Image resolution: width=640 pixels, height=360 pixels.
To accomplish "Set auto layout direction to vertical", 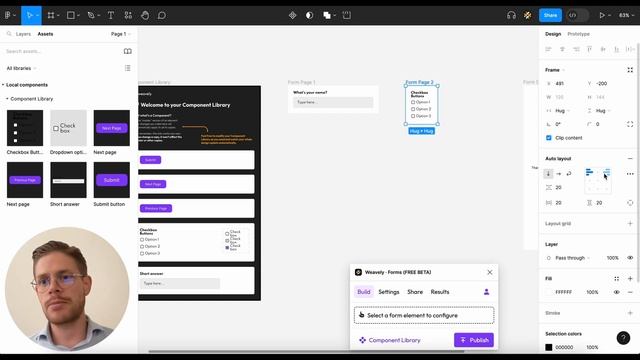I will 548,174.
